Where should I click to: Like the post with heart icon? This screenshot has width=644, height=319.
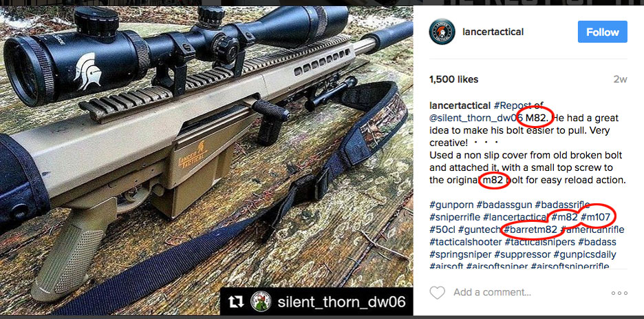pos(438,293)
